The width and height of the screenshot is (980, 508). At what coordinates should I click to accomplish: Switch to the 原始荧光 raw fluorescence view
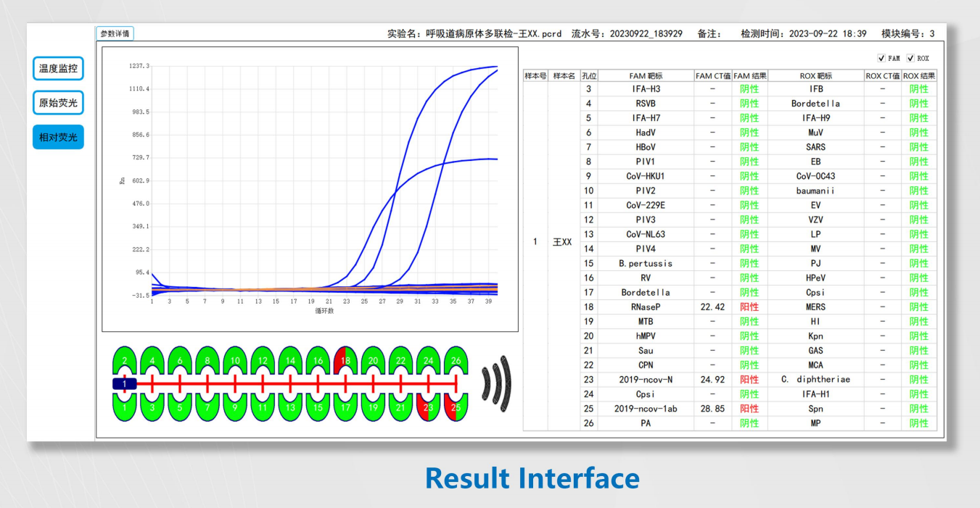click(58, 103)
